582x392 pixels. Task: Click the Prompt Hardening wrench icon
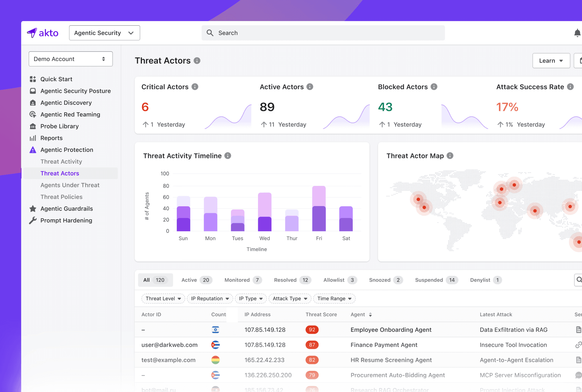click(33, 221)
